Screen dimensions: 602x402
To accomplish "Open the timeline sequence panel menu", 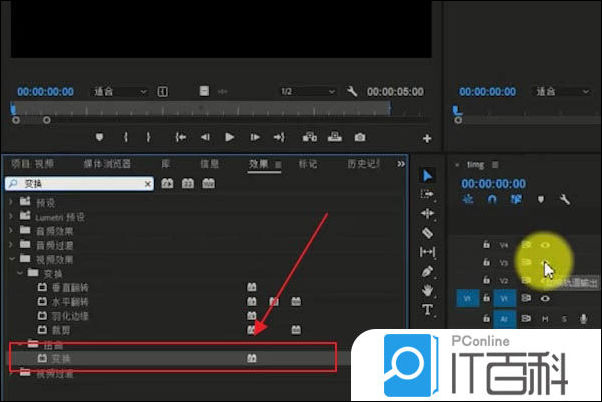I will (x=495, y=165).
